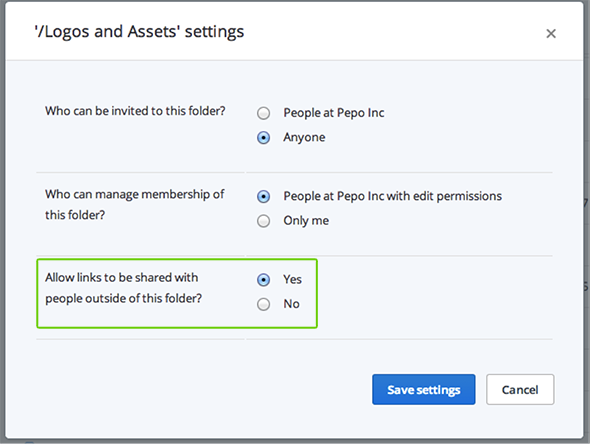The width and height of the screenshot is (590, 444).
Task: Close the folder settings dialog
Action: click(551, 33)
